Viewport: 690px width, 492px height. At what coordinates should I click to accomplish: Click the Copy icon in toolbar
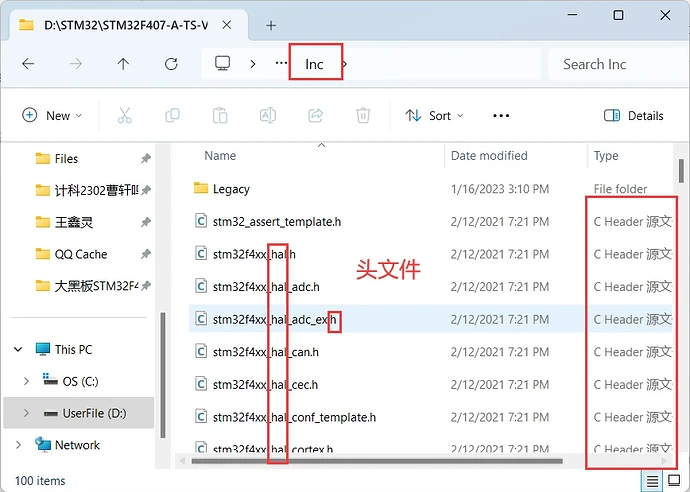click(x=174, y=116)
